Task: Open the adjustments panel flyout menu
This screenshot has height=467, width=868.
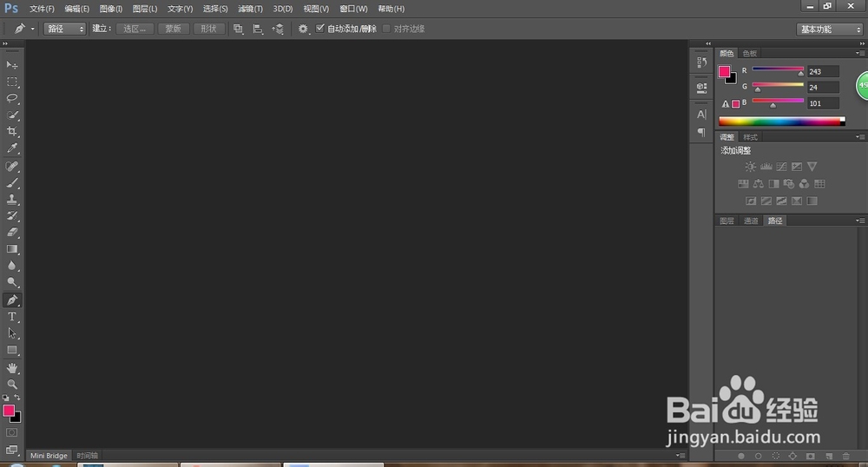Action: tap(859, 136)
